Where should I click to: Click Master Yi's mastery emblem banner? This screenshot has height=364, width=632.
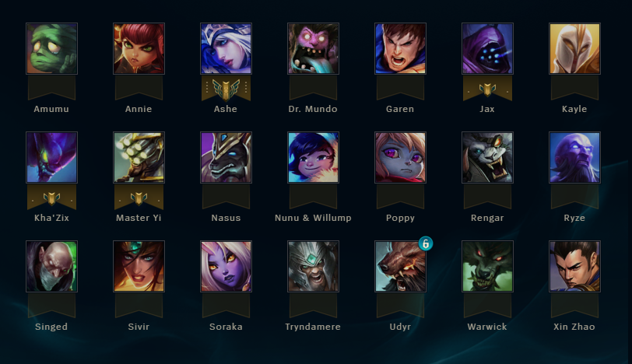(139, 198)
